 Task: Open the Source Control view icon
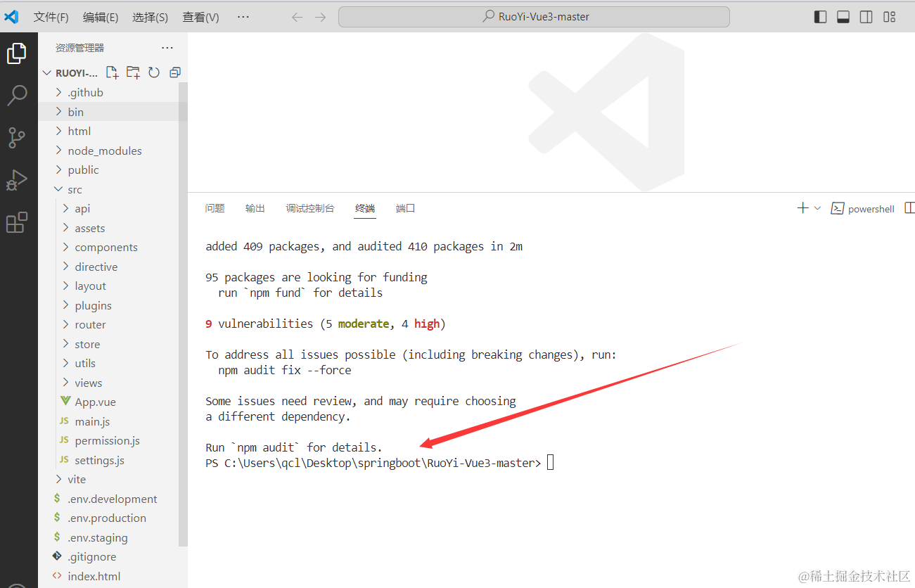[x=17, y=138]
